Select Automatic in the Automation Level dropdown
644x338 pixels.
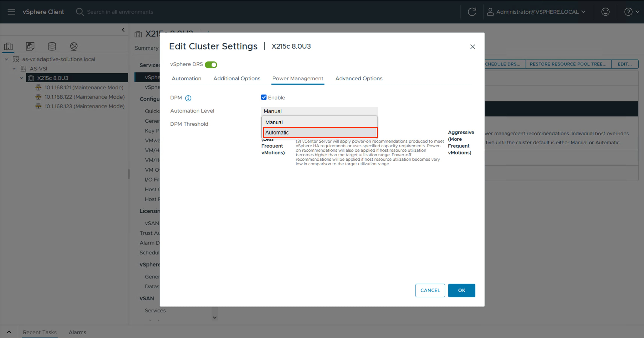click(x=277, y=133)
